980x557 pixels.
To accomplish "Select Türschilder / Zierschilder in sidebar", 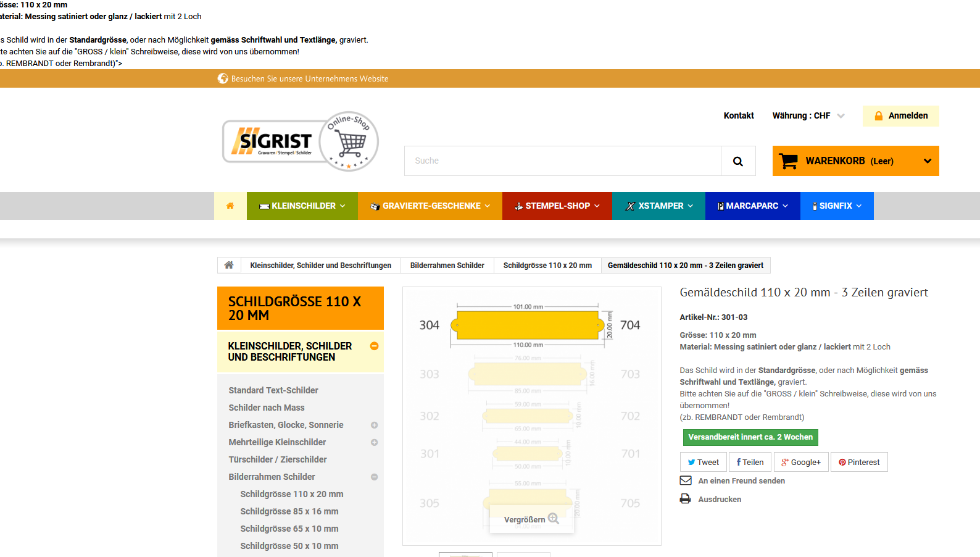I will click(278, 459).
